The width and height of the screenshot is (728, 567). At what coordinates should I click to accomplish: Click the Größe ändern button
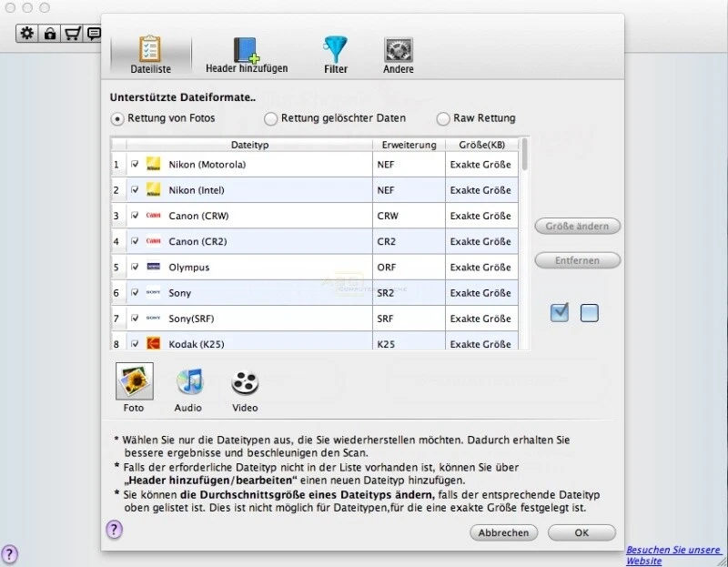(x=577, y=226)
